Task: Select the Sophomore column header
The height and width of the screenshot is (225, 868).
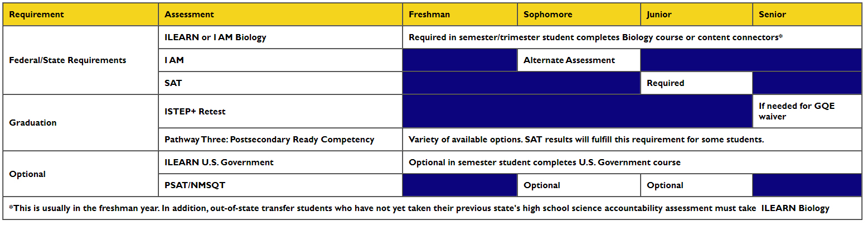Action: [579, 15]
